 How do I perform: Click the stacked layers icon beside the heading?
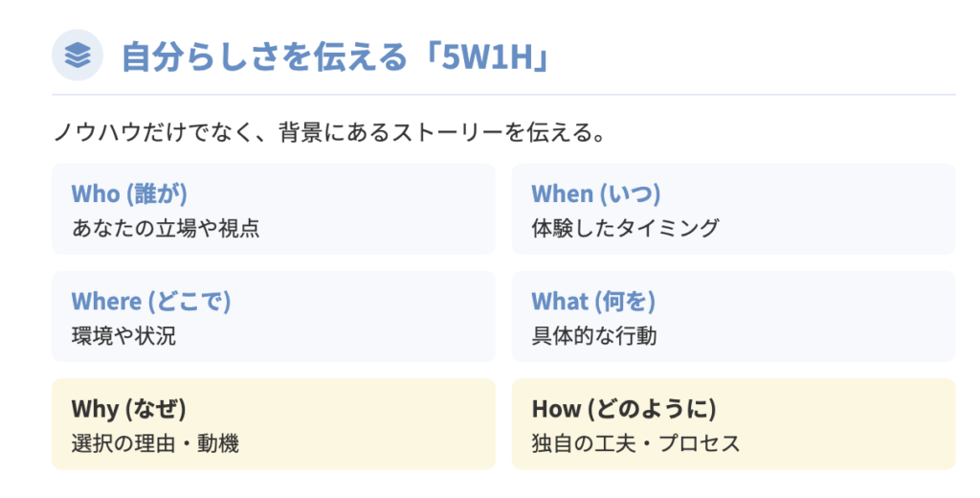77,57
